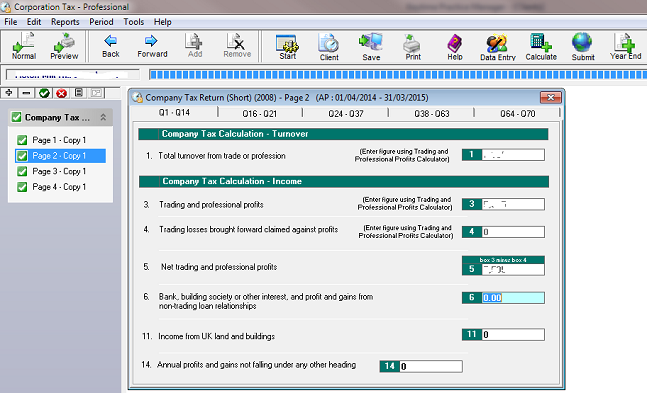Toggle the Company Tax group checkbox
647x393 pixels.
[x=17, y=117]
